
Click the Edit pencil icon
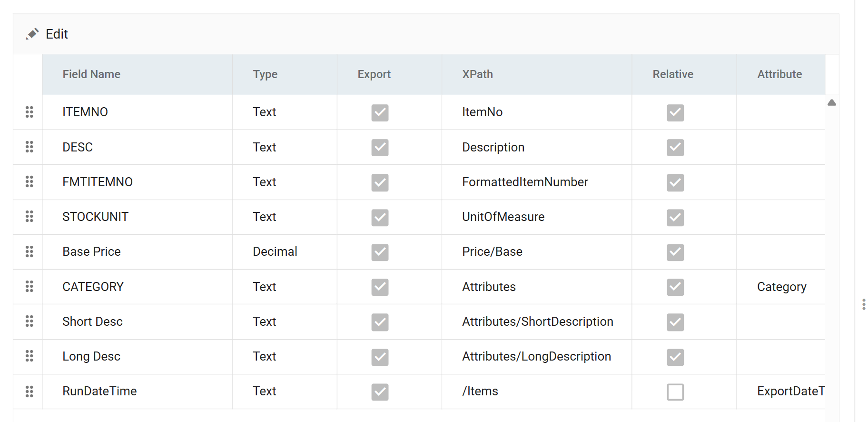tap(32, 34)
